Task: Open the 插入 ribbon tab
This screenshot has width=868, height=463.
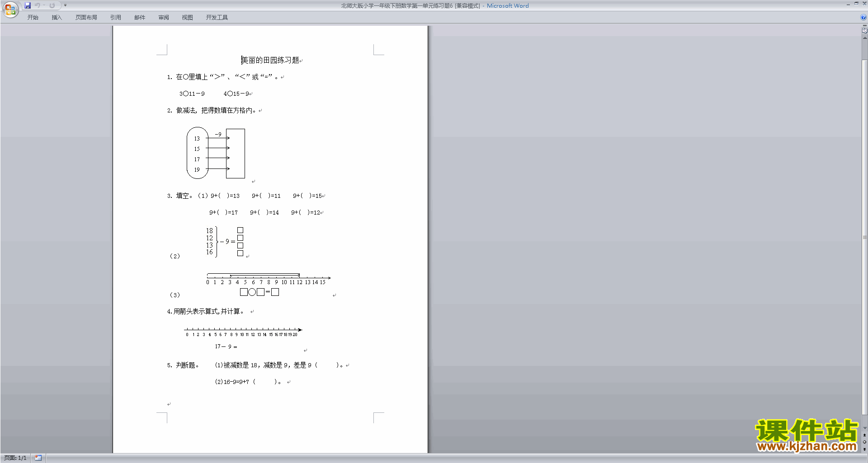Action: [x=57, y=18]
